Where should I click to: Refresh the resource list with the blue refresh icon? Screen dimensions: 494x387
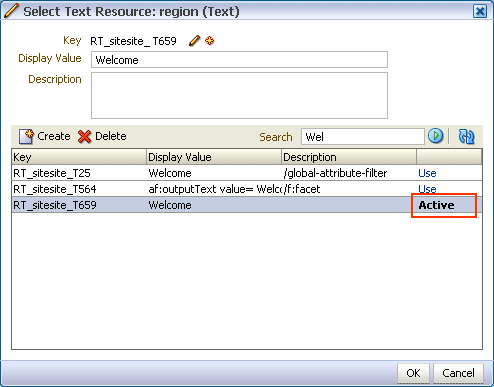466,136
